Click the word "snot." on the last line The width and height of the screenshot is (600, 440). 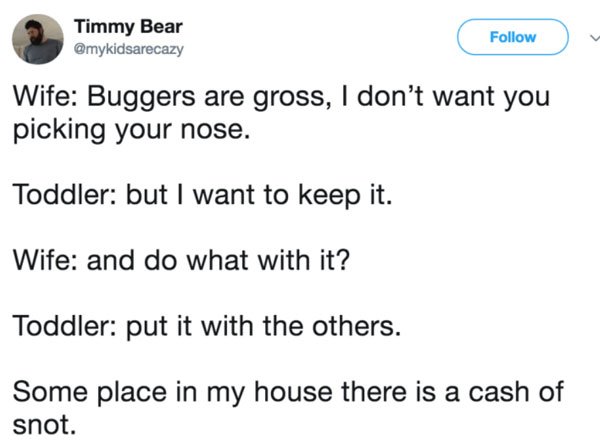tap(44, 425)
